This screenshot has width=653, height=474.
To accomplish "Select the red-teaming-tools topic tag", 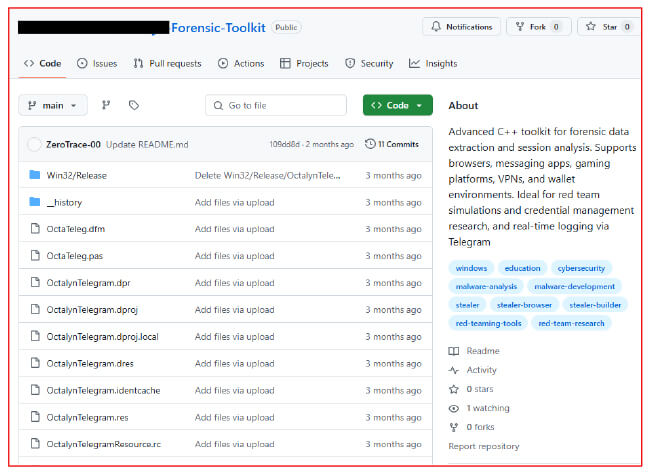I will point(488,323).
